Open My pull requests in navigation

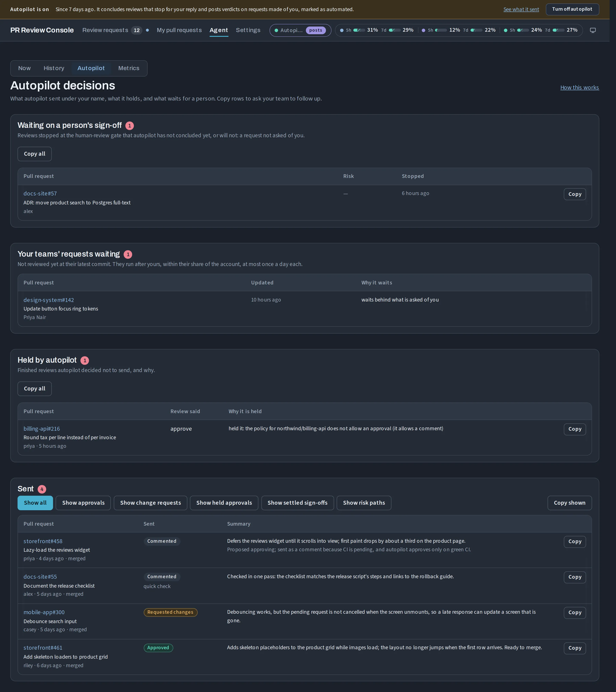(x=179, y=30)
